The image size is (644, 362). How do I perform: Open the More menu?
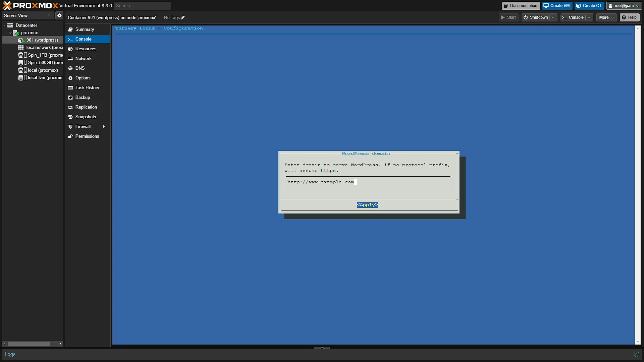(x=606, y=17)
